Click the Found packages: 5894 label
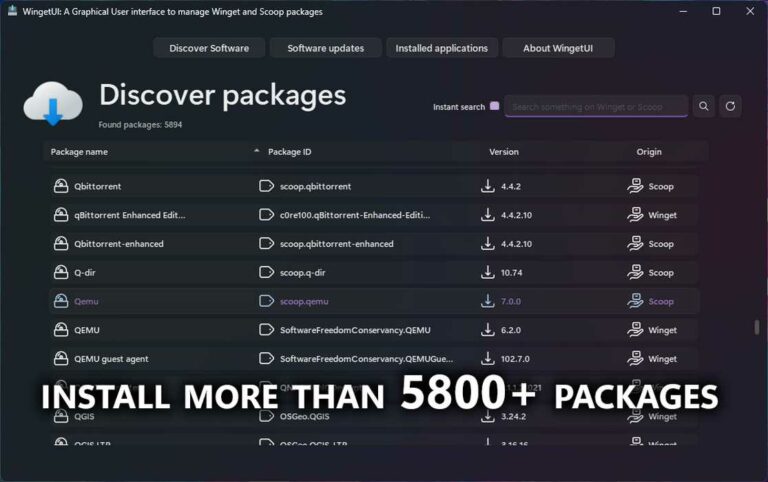768x482 pixels. pos(140,124)
